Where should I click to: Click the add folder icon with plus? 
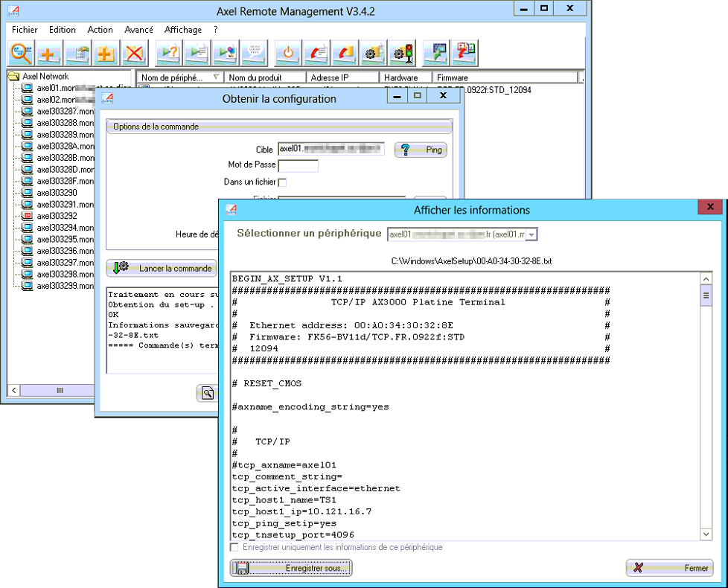(x=106, y=53)
